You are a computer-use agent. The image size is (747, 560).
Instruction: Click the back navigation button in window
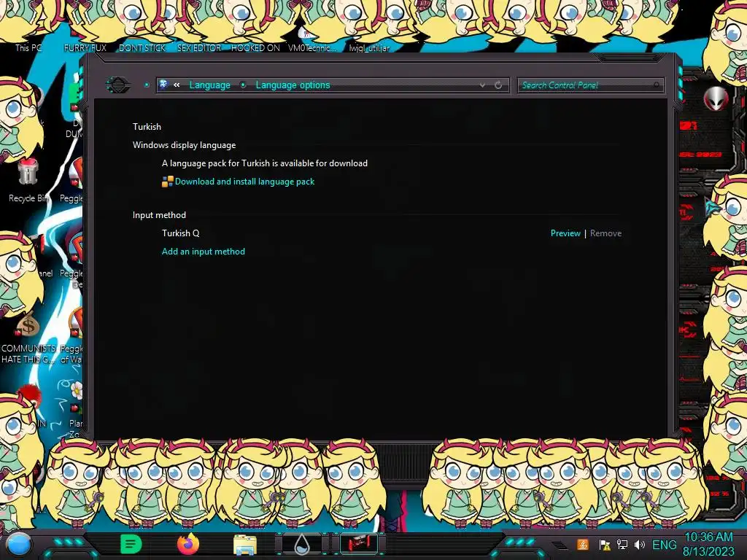[117, 85]
